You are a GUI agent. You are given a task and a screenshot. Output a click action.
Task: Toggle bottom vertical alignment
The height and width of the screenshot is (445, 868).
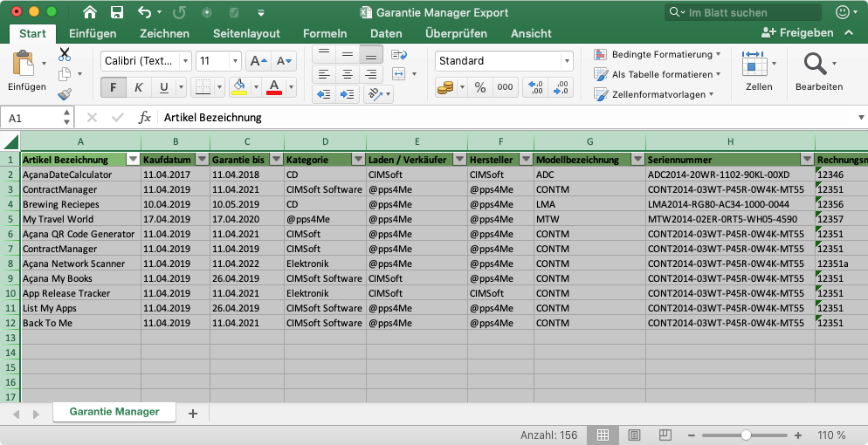371,53
